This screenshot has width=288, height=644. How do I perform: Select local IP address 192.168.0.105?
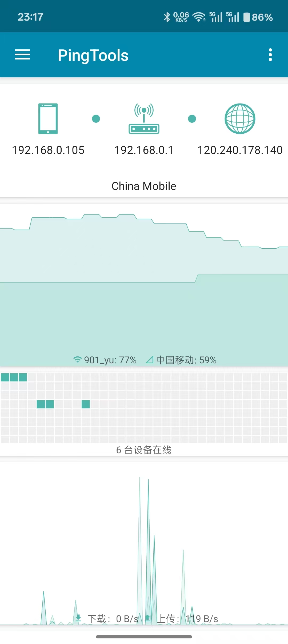click(48, 150)
